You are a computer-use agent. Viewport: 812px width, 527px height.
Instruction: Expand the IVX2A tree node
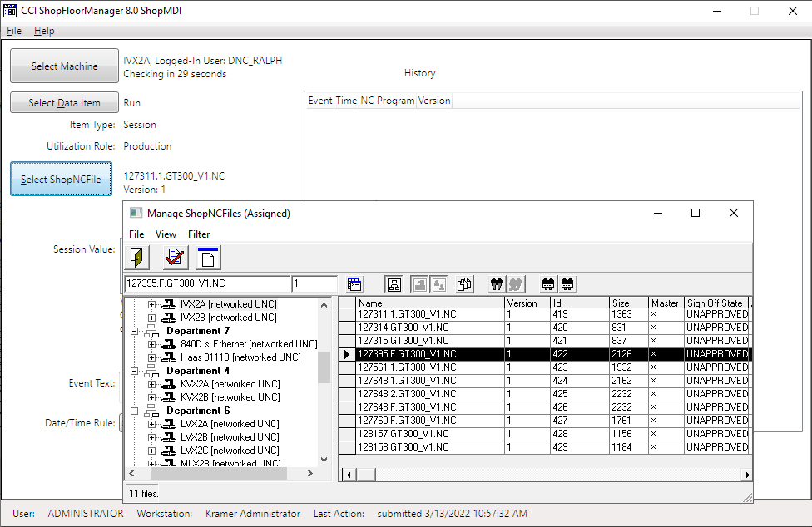[151, 304]
